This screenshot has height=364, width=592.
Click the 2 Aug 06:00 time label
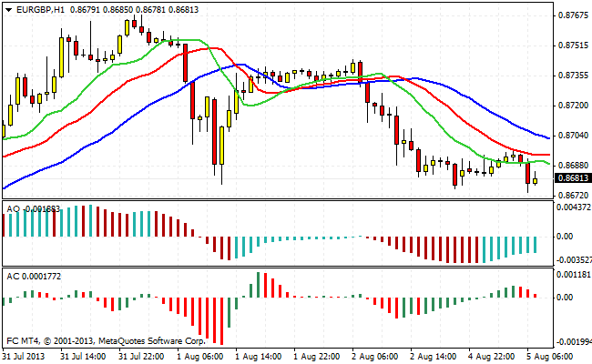coord(375,357)
